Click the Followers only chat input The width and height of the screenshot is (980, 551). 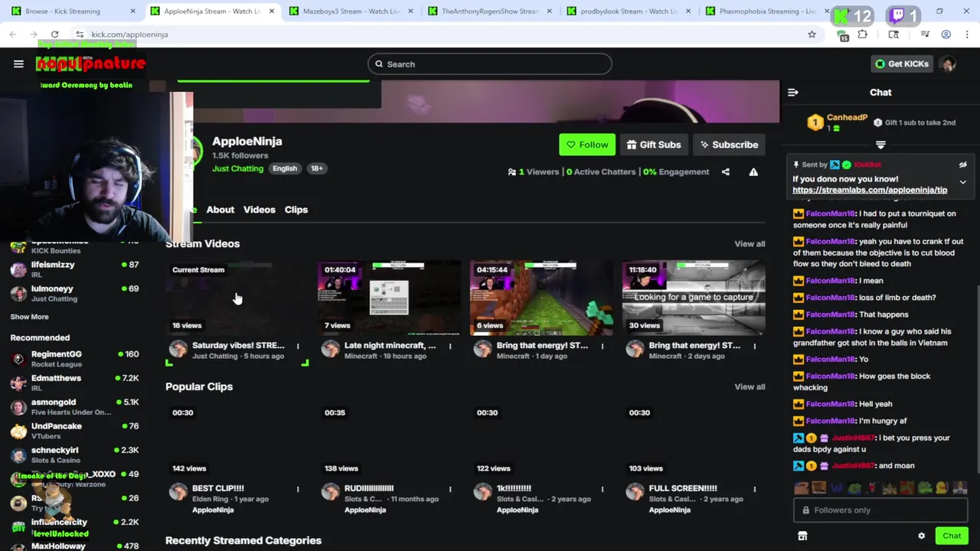click(880, 510)
